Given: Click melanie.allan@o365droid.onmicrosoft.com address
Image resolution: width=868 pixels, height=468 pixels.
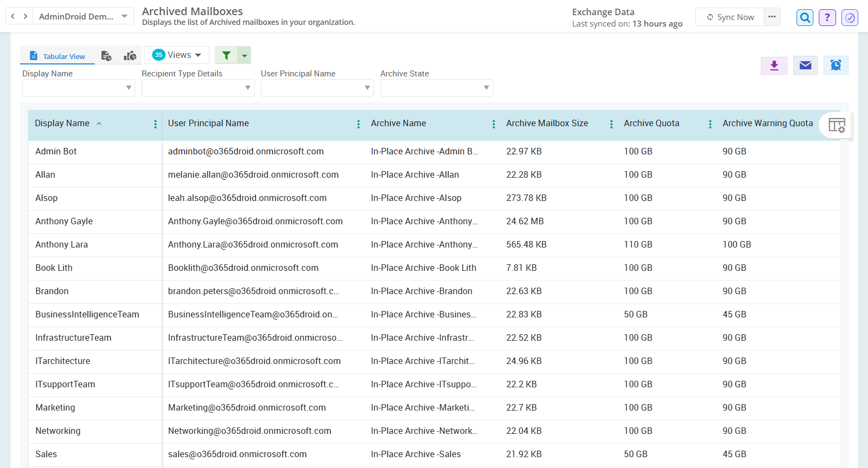Looking at the screenshot, I should click(253, 175).
